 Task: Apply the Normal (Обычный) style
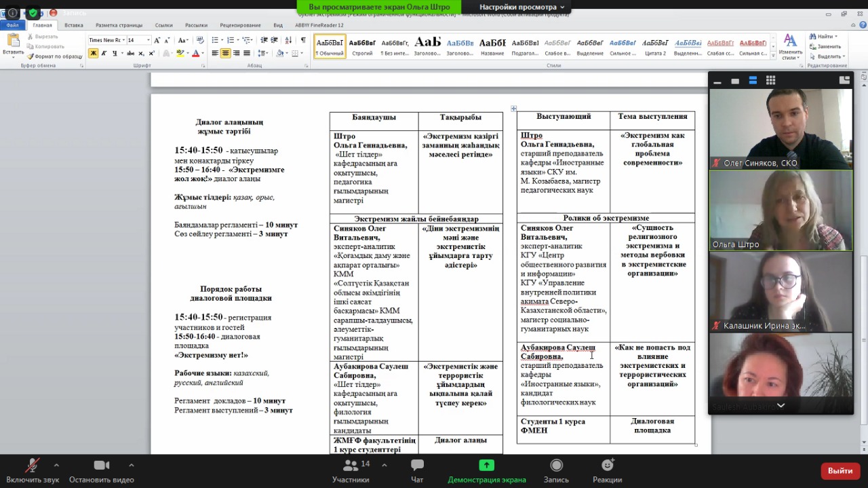[330, 46]
